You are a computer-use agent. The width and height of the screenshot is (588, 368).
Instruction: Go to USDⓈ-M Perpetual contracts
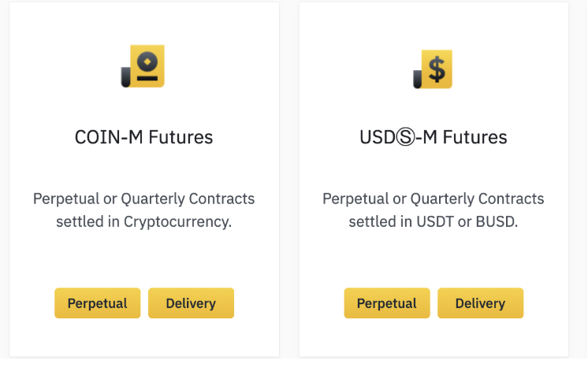tap(386, 303)
